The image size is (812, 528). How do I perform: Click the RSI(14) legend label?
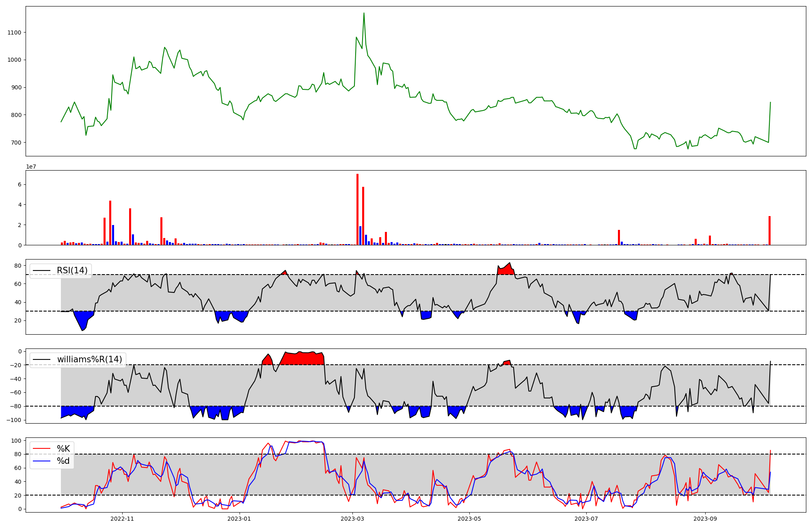(x=72, y=270)
